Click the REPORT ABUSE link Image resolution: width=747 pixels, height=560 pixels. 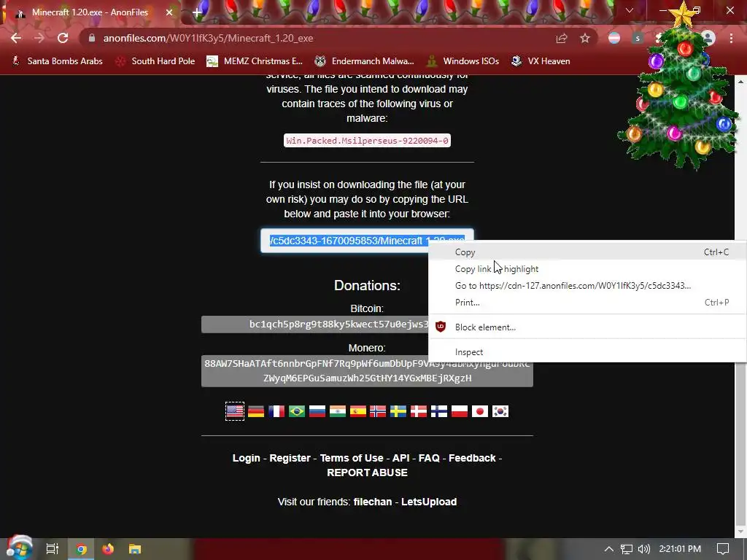pyautogui.click(x=368, y=472)
